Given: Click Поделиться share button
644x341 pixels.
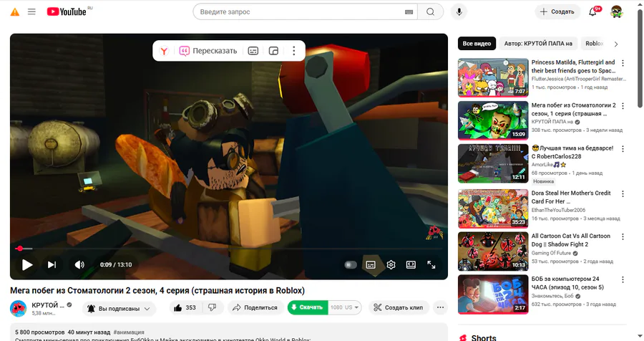Looking at the screenshot, I should click(x=255, y=307).
